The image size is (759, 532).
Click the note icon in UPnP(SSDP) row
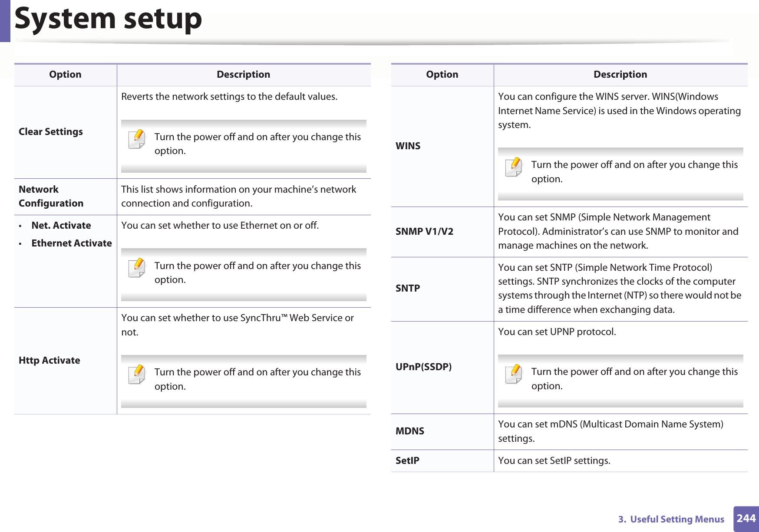point(514,374)
